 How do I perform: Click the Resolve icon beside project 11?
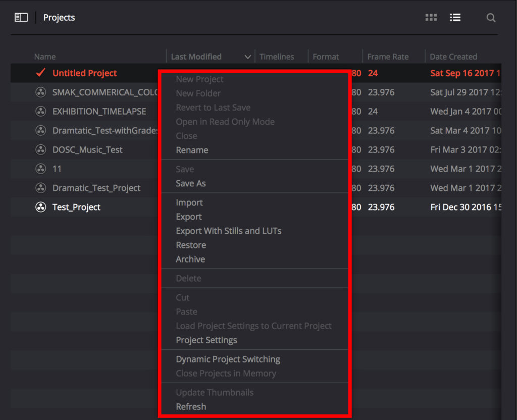point(40,169)
